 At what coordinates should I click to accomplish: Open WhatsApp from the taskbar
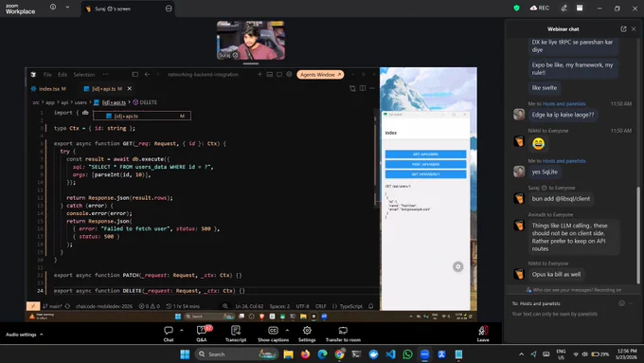tap(407, 354)
